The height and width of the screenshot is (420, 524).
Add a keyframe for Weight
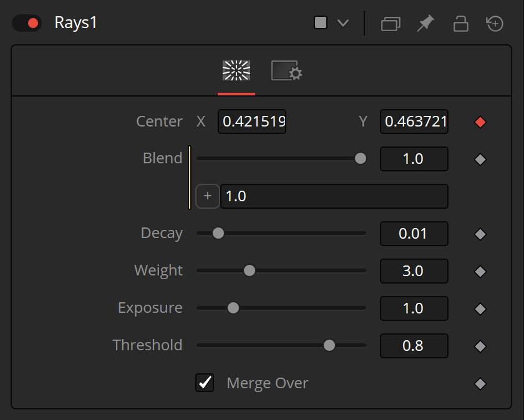click(x=480, y=272)
